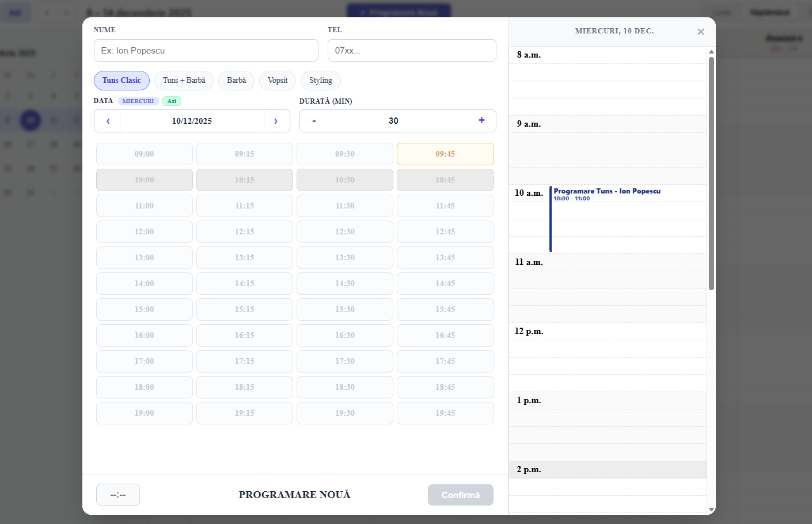Select the Tuns Clasic service
The image size is (812, 524).
(x=122, y=81)
